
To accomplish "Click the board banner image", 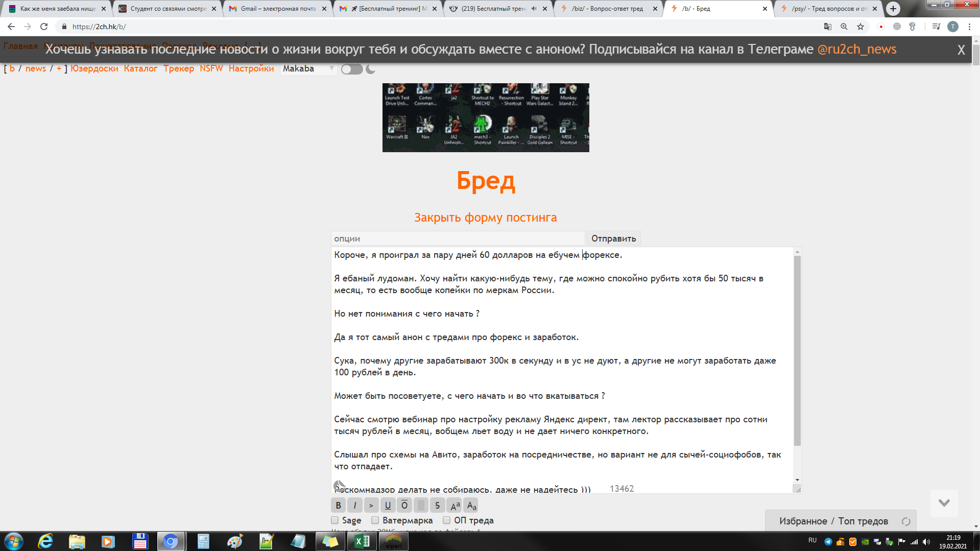I will click(x=486, y=117).
